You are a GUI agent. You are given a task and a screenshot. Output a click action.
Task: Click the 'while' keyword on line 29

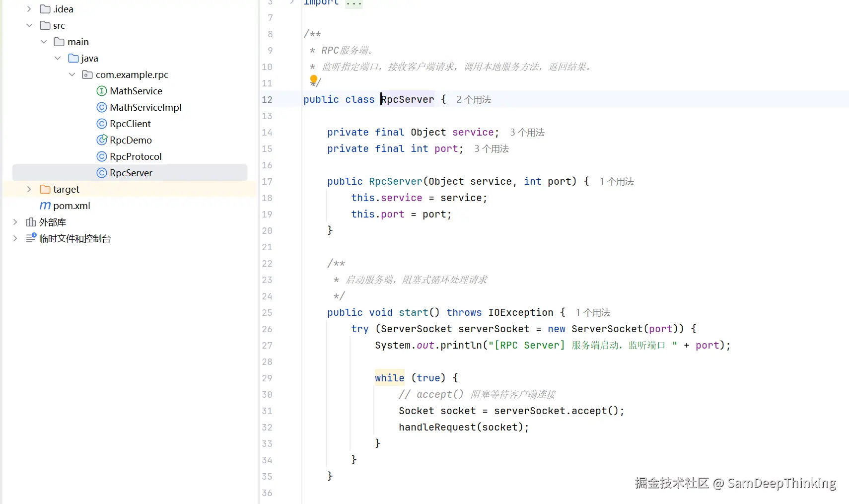pos(390,378)
